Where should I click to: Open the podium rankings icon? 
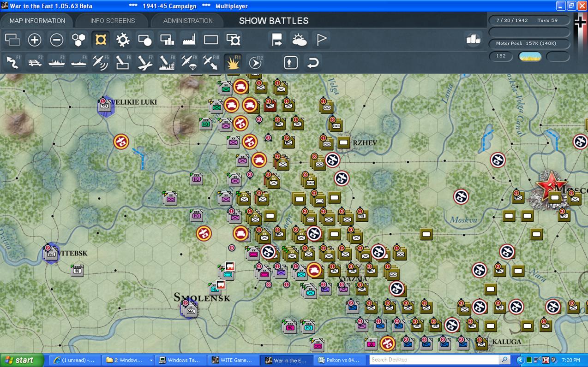coord(473,40)
